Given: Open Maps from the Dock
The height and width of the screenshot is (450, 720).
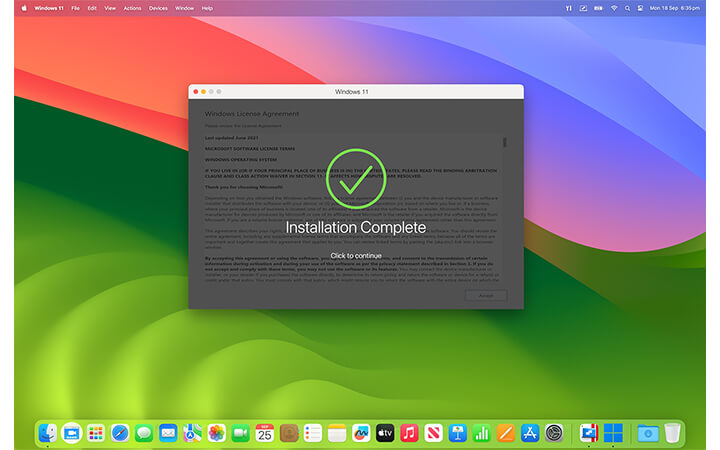Looking at the screenshot, I should coord(192,433).
